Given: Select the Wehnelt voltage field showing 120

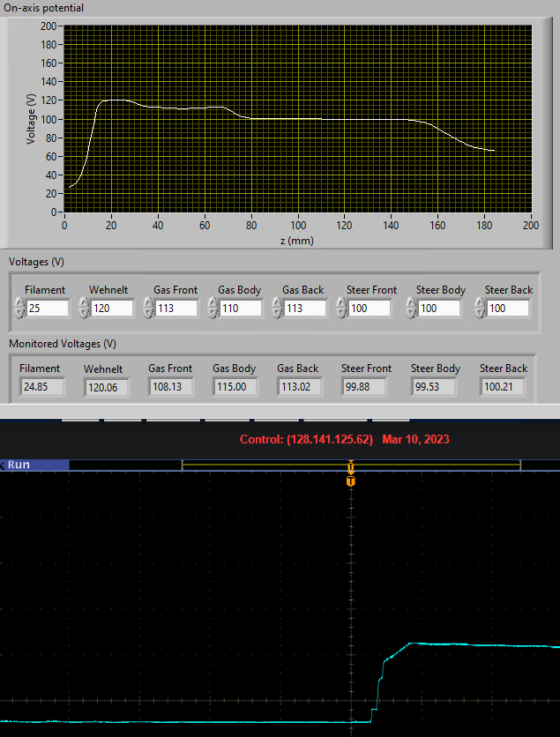Looking at the screenshot, I should tap(112, 309).
